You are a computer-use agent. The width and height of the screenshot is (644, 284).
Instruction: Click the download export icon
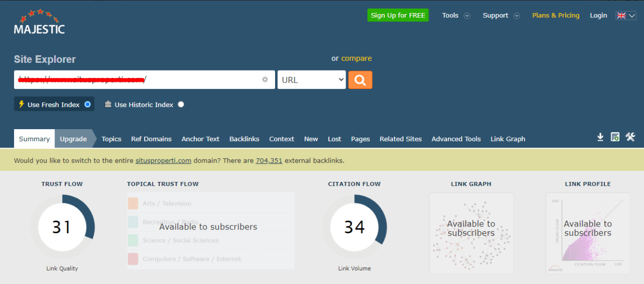click(600, 137)
